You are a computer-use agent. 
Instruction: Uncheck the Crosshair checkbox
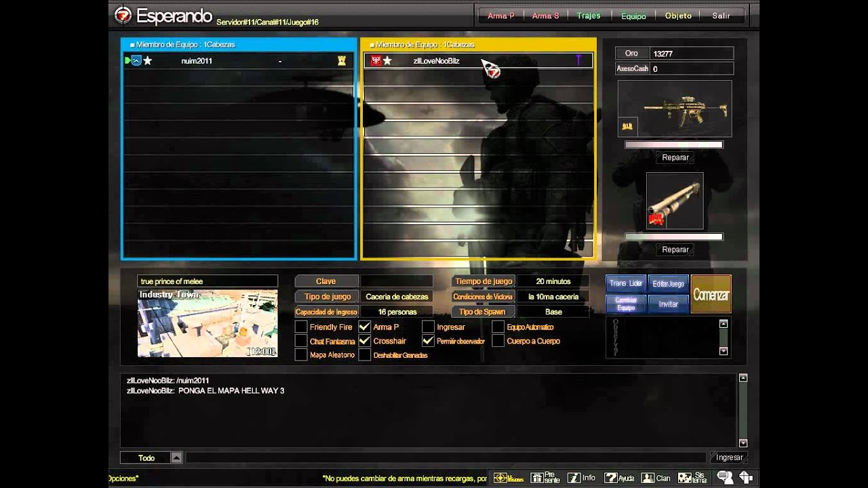[x=365, y=341]
